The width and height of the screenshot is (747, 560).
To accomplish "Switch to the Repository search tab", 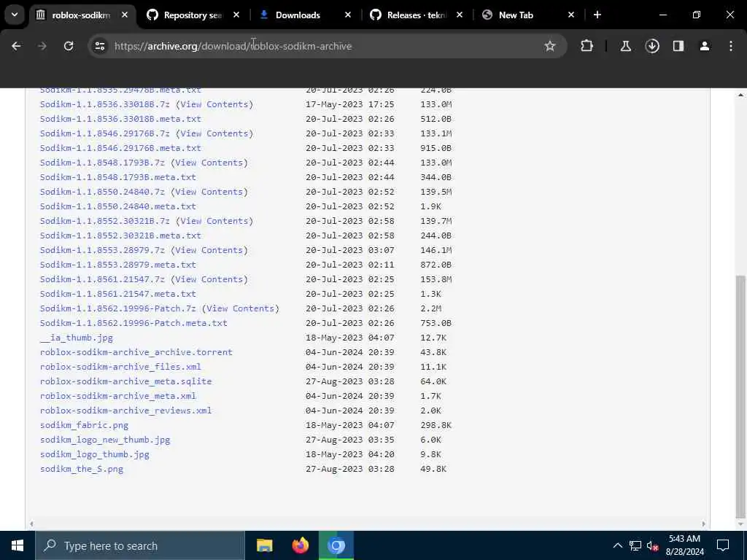I will 193,15.
